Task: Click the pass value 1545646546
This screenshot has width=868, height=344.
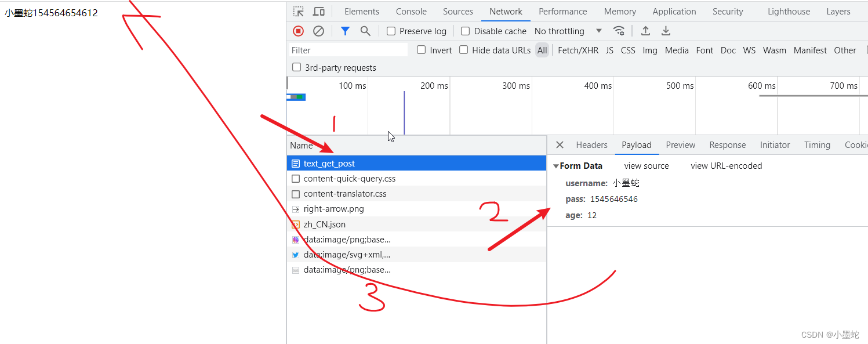Action: click(613, 200)
